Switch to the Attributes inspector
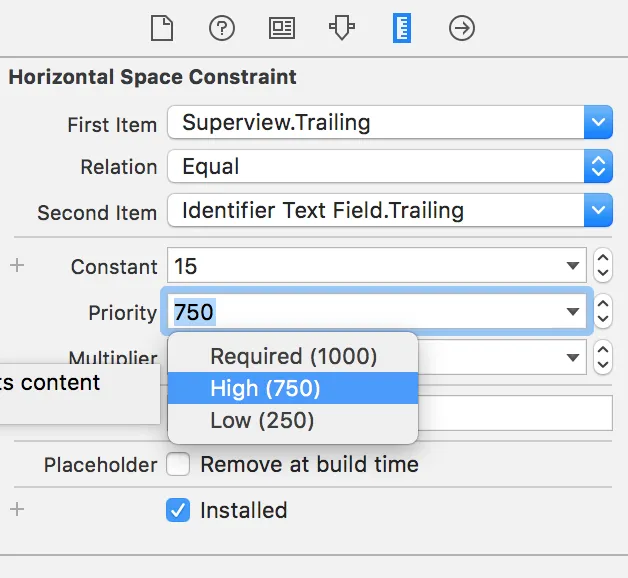The height and width of the screenshot is (578, 628). (x=342, y=28)
